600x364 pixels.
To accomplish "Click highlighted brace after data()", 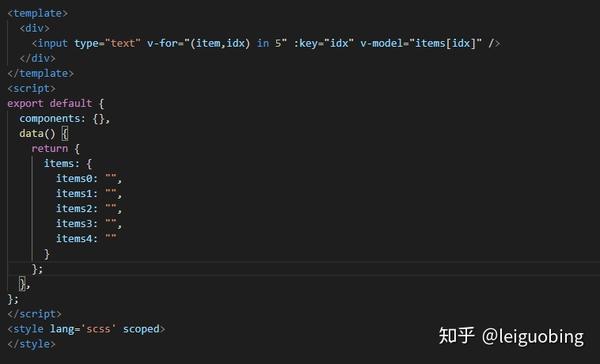I will click(x=65, y=134).
